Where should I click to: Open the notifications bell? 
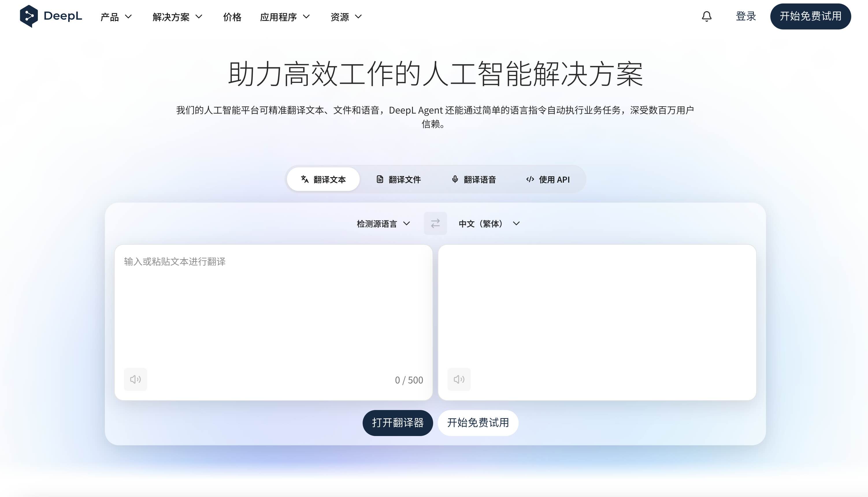point(706,16)
